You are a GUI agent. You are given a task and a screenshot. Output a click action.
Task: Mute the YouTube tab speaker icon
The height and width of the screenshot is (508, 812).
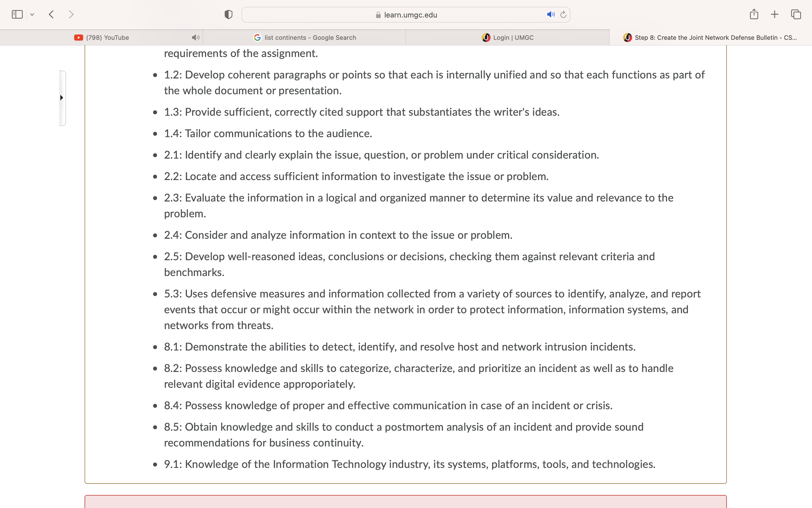point(195,38)
